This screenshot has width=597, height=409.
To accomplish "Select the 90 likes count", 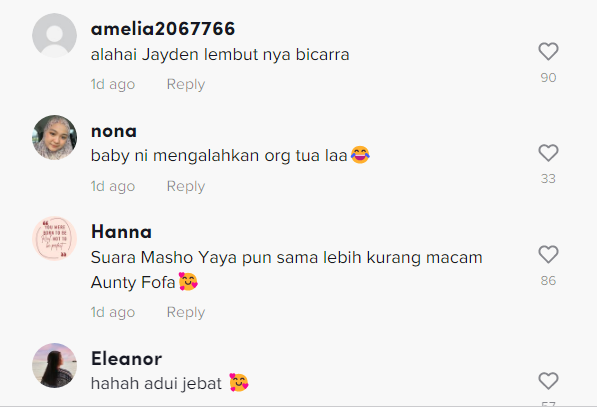I will (x=548, y=78).
